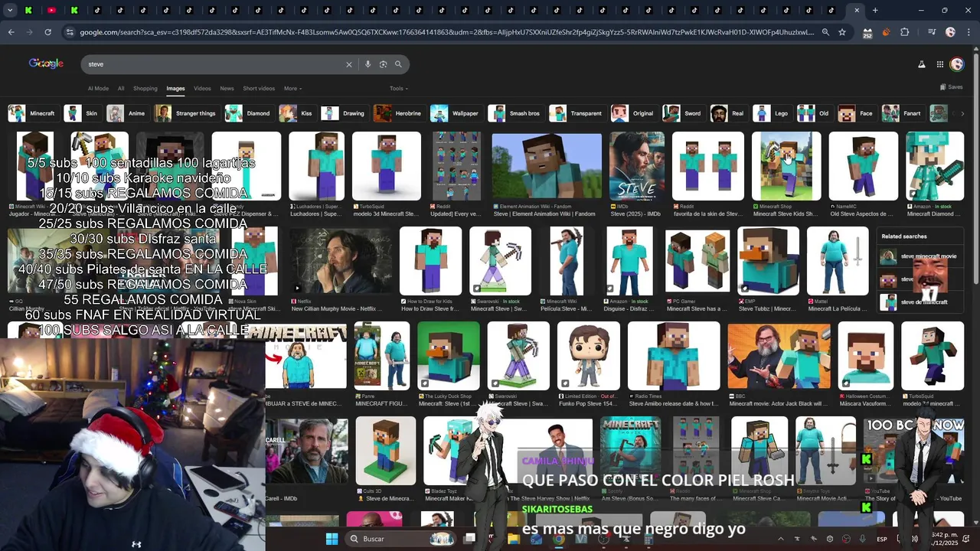The height and width of the screenshot is (551, 980).
Task: Filter by the Sword chip
Action: click(x=683, y=113)
